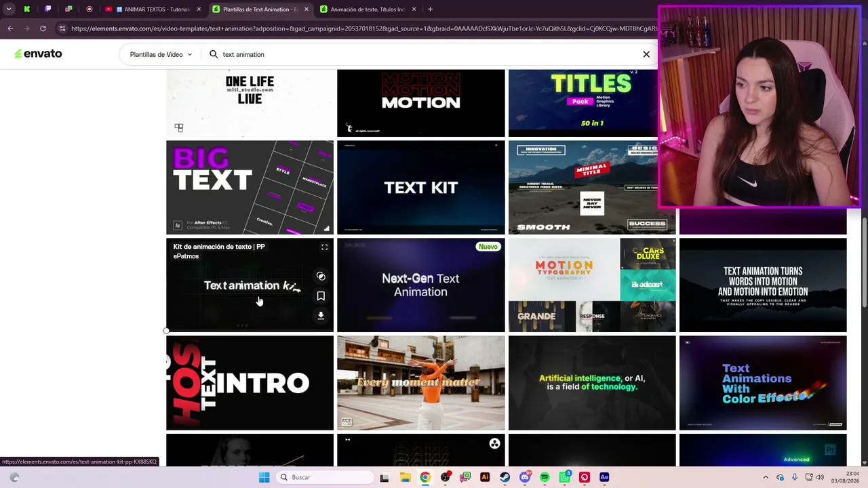Open the ePatmos author link
Image resolution: width=868 pixels, height=488 pixels.
[186, 256]
